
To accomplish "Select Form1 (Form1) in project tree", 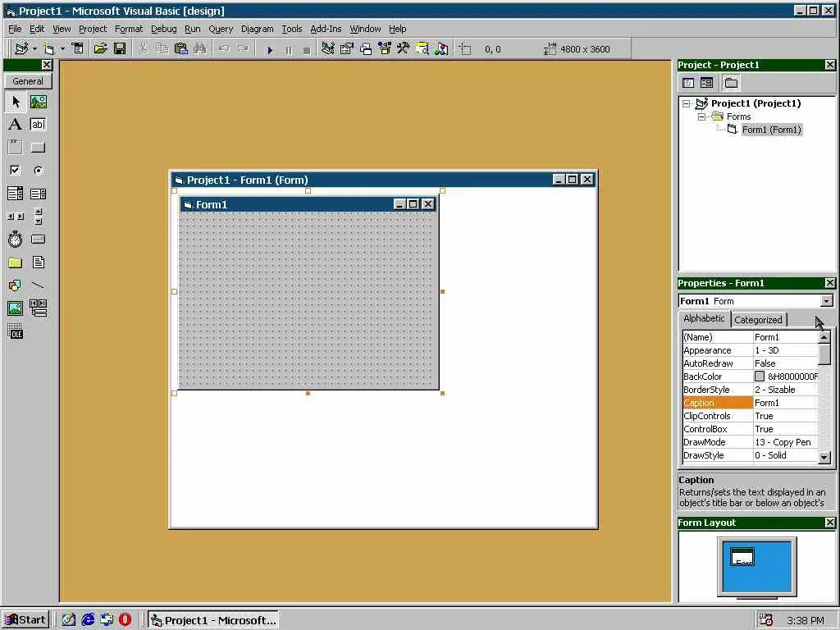I will pos(771,130).
